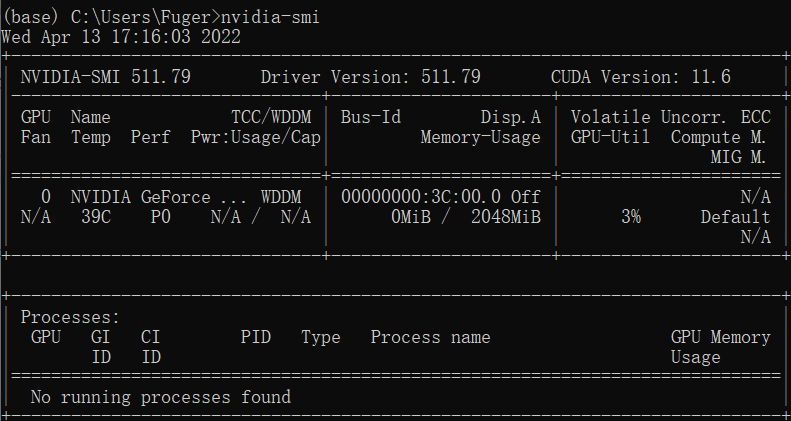This screenshot has height=421, width=791.
Task: Select the 'NVIDIA-SMI 511.79' text
Action: tap(105, 77)
